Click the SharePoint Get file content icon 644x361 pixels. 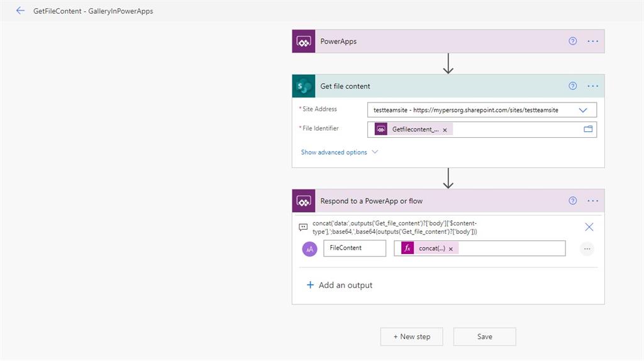pos(304,86)
